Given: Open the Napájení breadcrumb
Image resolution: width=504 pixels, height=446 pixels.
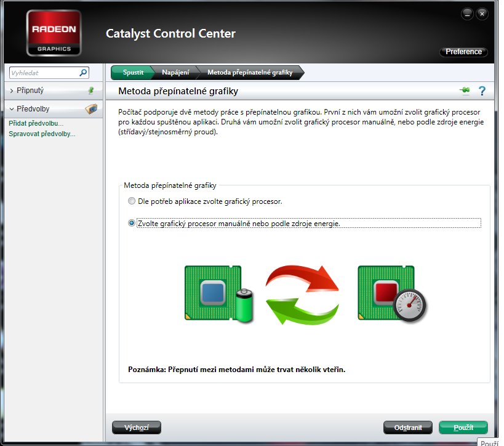Looking at the screenshot, I should coord(175,73).
